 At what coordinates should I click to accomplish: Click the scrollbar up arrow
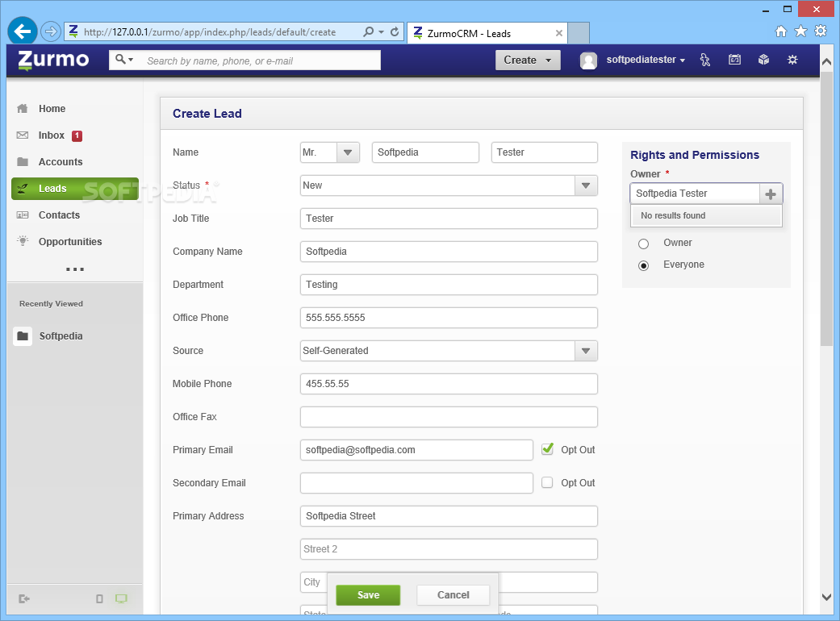(x=826, y=62)
